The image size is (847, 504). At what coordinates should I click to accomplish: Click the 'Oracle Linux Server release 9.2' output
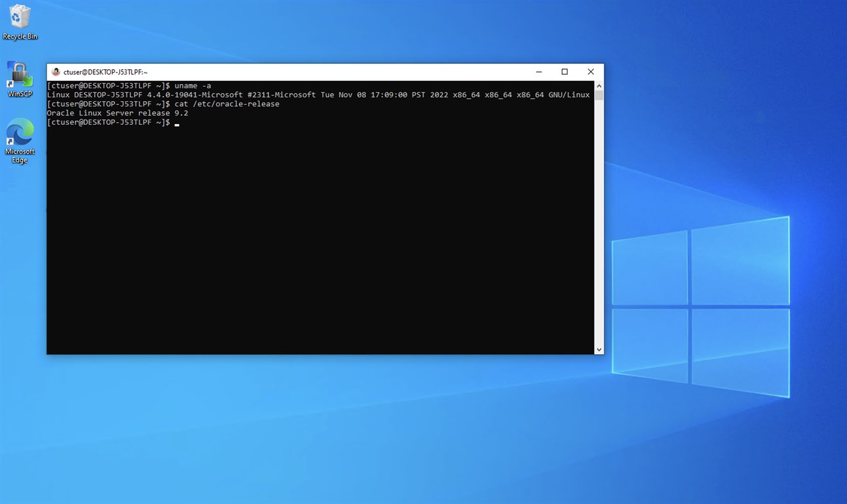[117, 113]
